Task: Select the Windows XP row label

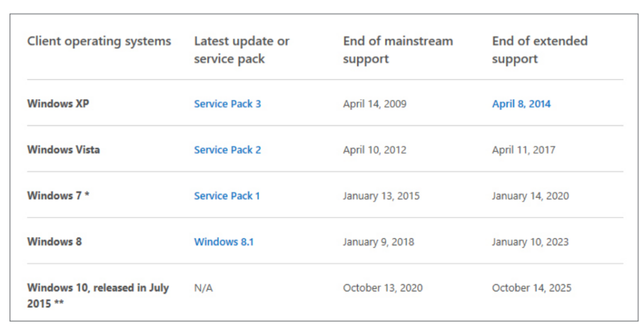Action: coord(58,104)
